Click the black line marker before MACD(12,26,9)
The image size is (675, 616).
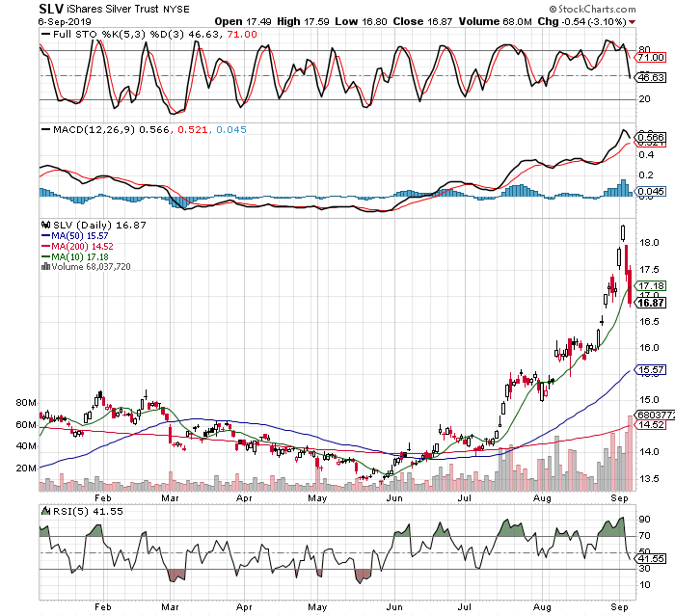(45, 129)
